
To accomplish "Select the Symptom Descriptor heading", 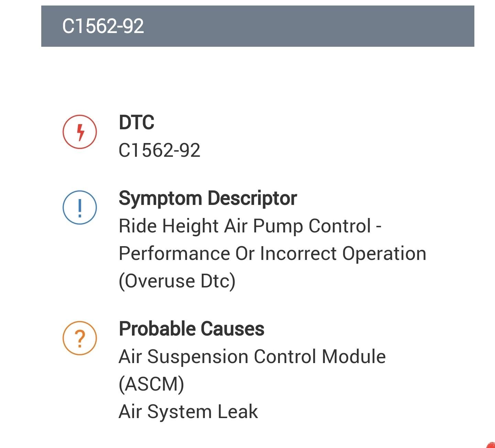I will point(208,198).
